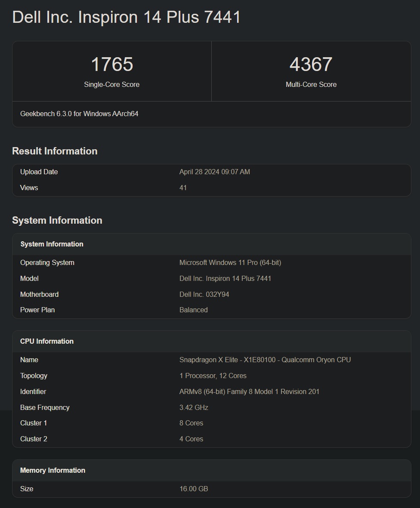Click the Balanced power plan value

point(193,310)
